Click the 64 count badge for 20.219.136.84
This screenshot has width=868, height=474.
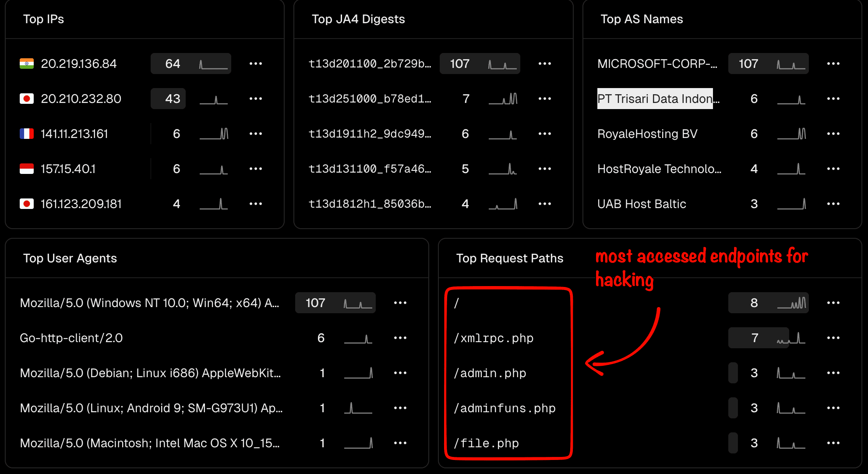pyautogui.click(x=172, y=64)
